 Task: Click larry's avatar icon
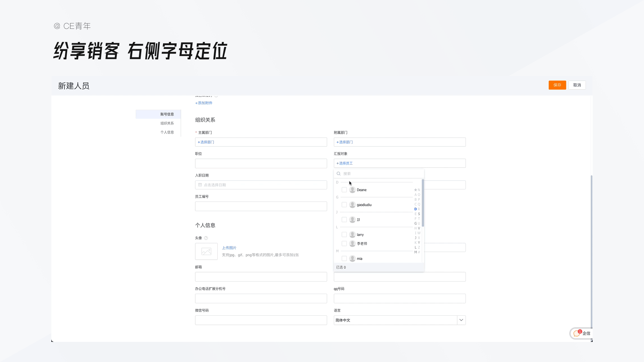(x=352, y=235)
